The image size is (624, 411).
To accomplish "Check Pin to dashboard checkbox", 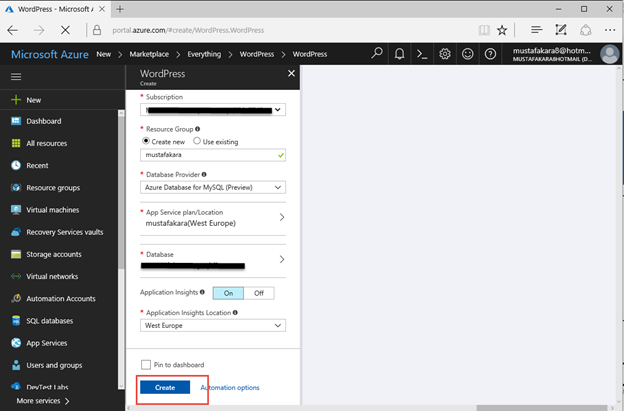I will 146,364.
